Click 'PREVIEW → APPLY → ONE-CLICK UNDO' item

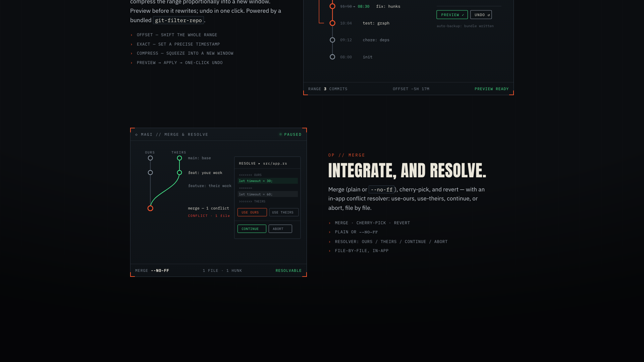[180, 63]
